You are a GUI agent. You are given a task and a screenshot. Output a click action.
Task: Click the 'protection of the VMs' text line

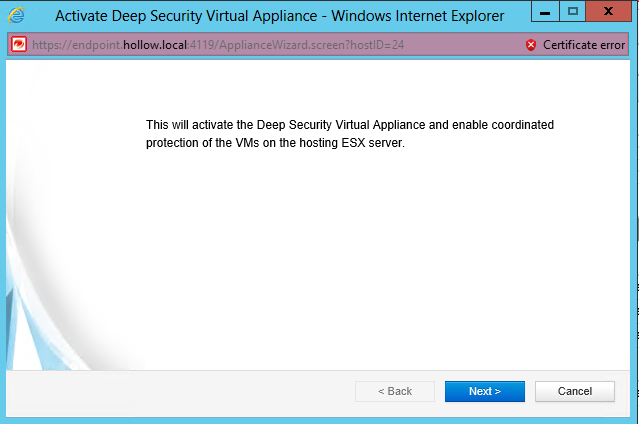[x=274, y=143]
